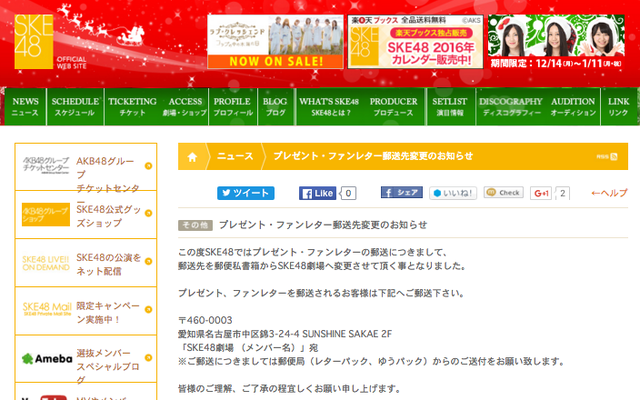Screen dimensions: 640x400
Task: Click the SKE48 Mail logo image
Action: (x=47, y=309)
